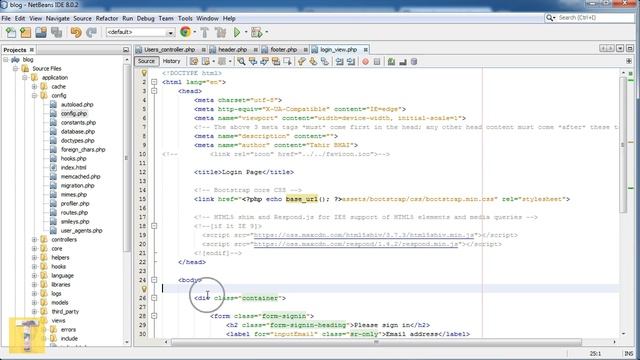
Task: Toggle Rectangular Selection mode
Action: pyautogui.click(x=287, y=62)
